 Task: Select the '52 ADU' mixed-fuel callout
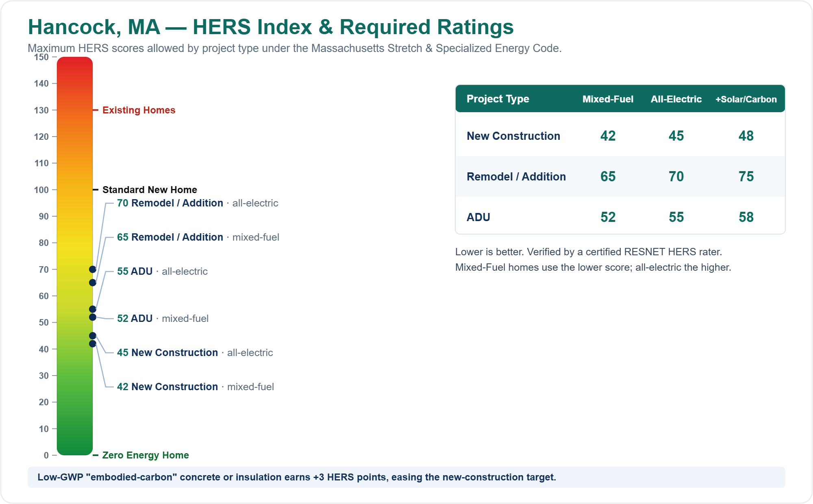(x=163, y=319)
